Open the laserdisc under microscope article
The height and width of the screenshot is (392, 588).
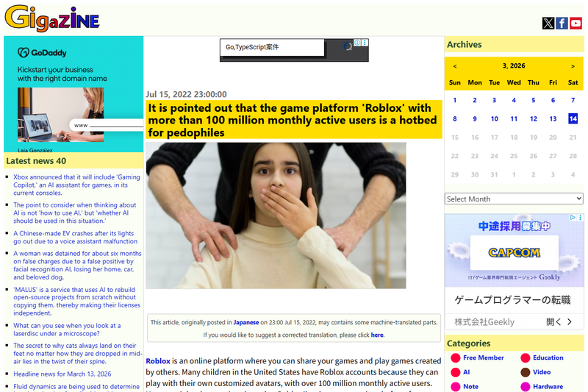click(x=67, y=329)
